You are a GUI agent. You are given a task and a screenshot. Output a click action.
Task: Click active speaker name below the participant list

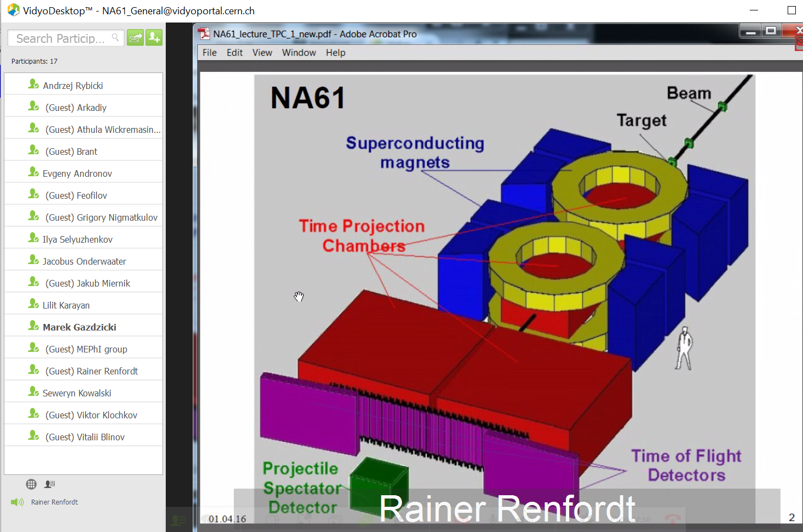[54, 502]
